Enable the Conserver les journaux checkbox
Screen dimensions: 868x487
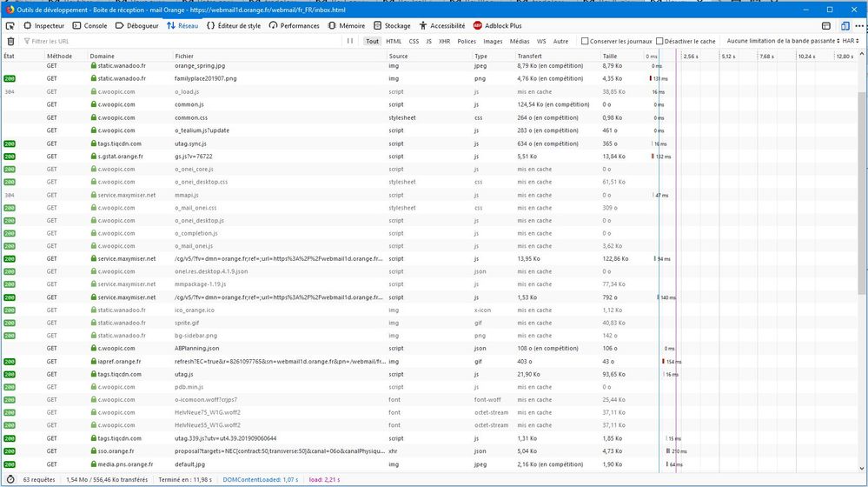[x=585, y=41]
